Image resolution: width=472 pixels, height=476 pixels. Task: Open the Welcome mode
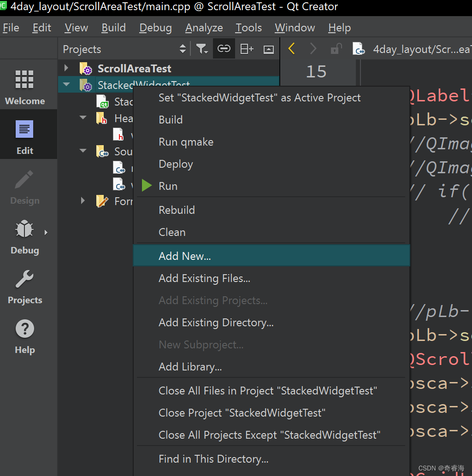point(25,87)
